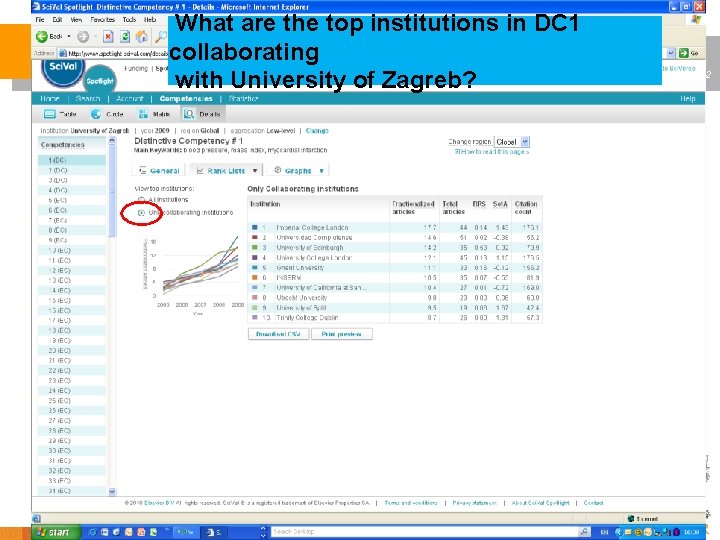Click the Home house icon in toolbar

[142, 36]
